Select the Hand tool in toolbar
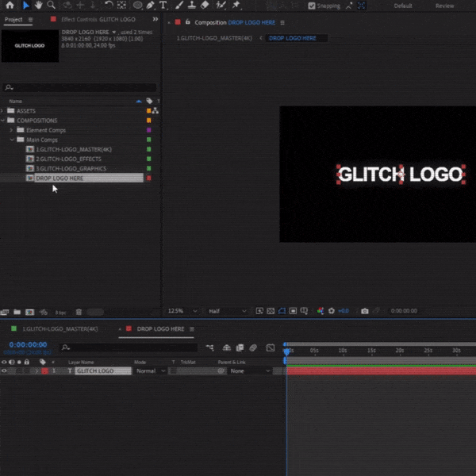476x476 pixels. click(x=37, y=6)
